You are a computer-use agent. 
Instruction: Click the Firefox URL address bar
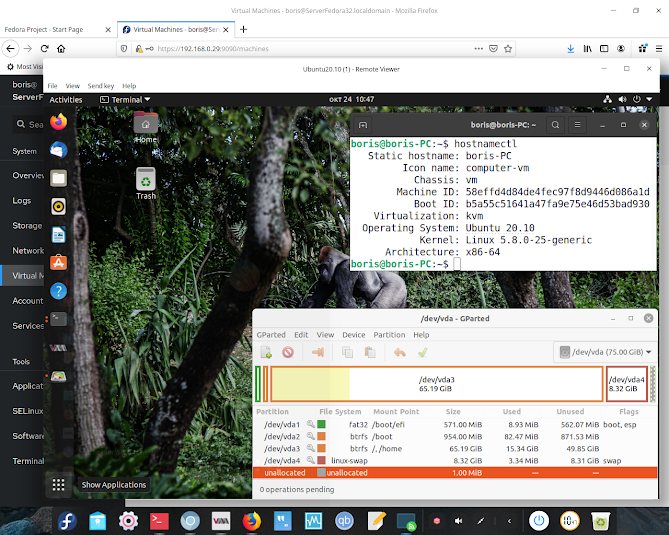(x=314, y=49)
